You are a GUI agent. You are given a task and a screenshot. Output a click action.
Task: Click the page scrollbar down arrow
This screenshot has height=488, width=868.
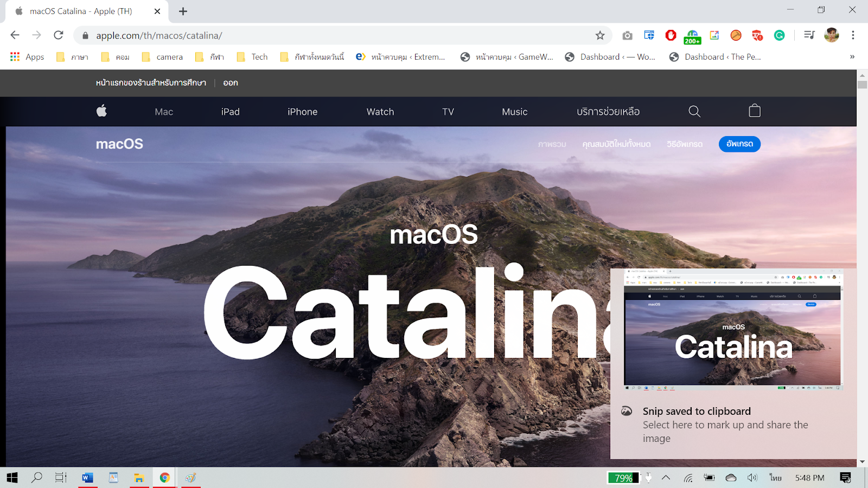[x=862, y=462]
